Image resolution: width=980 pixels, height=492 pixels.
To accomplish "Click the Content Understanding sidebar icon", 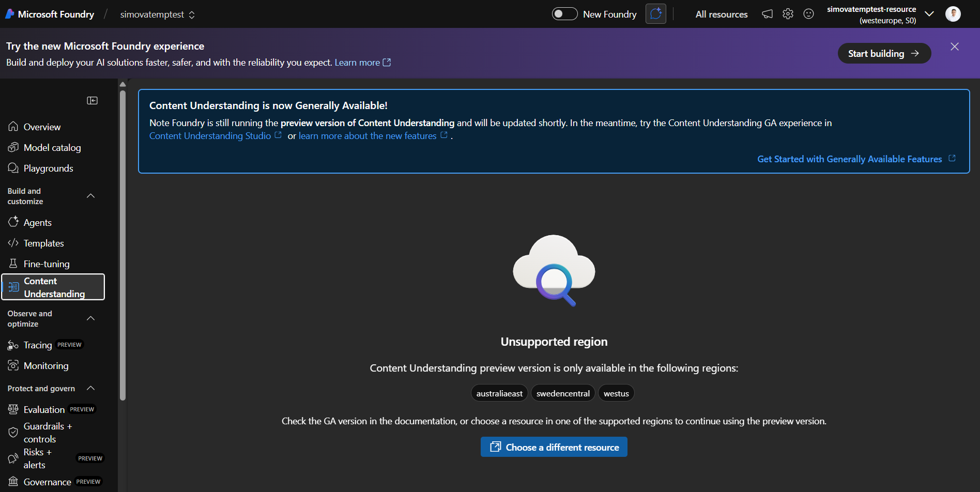I will pos(14,287).
